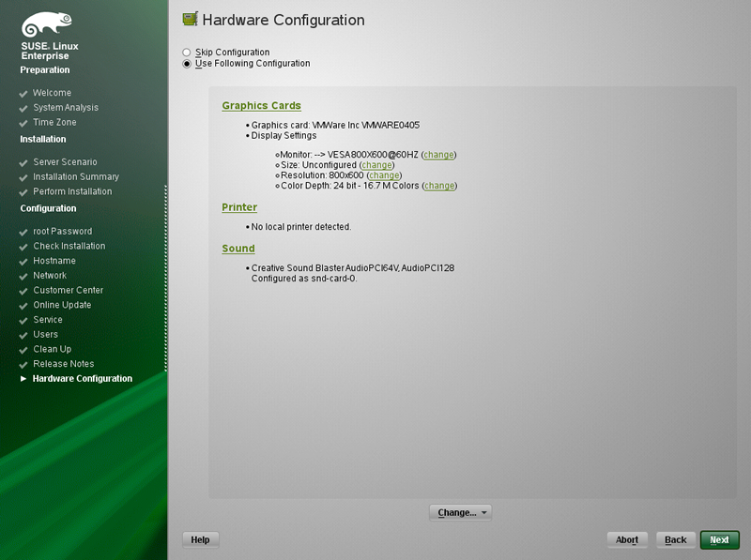Select the Skip Configuration radio button
The image size is (751, 560).
187,53
